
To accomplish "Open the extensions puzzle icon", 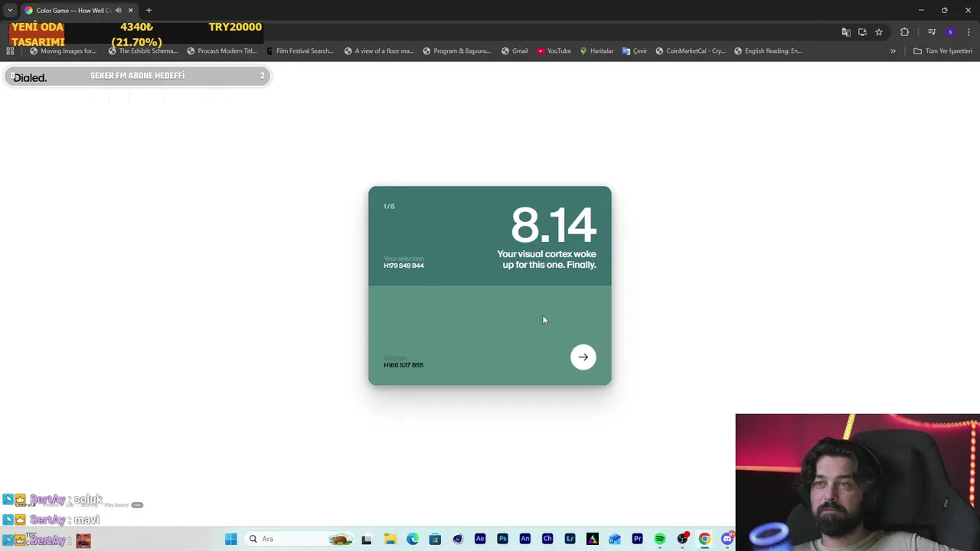I will click(905, 32).
